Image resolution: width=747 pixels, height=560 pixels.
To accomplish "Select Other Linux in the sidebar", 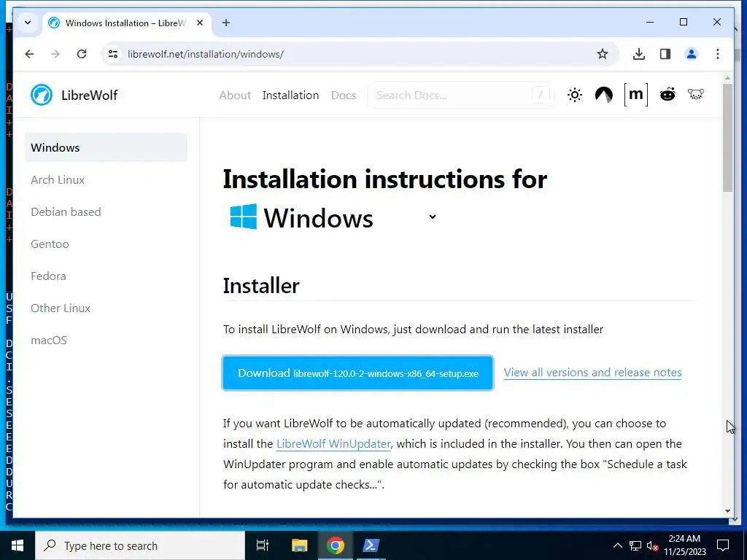I will (x=61, y=308).
